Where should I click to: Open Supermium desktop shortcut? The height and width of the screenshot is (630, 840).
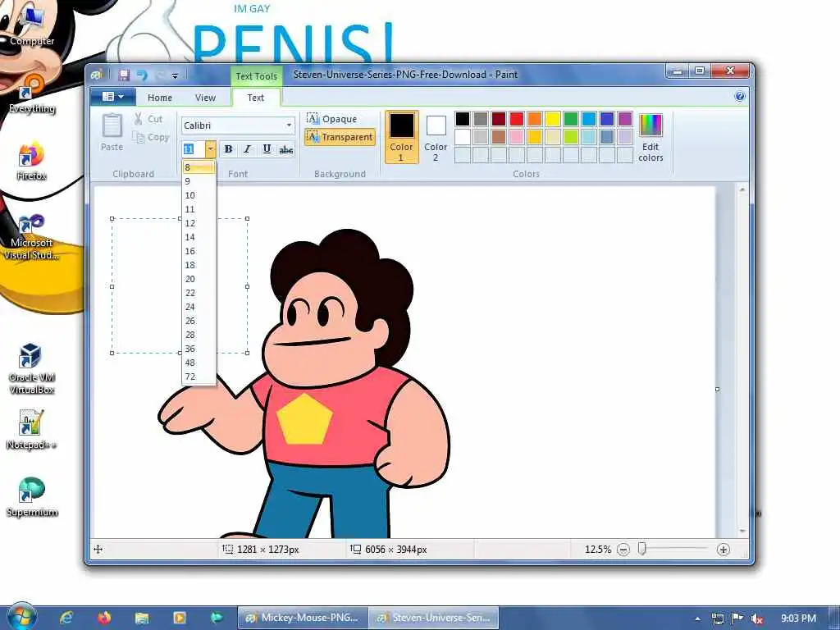[x=32, y=498]
